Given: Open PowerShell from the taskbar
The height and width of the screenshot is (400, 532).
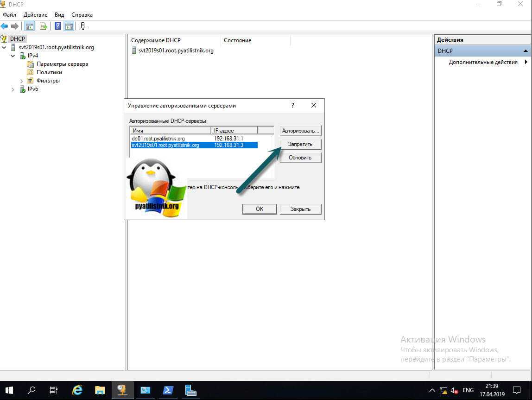Looking at the screenshot, I should 167,390.
